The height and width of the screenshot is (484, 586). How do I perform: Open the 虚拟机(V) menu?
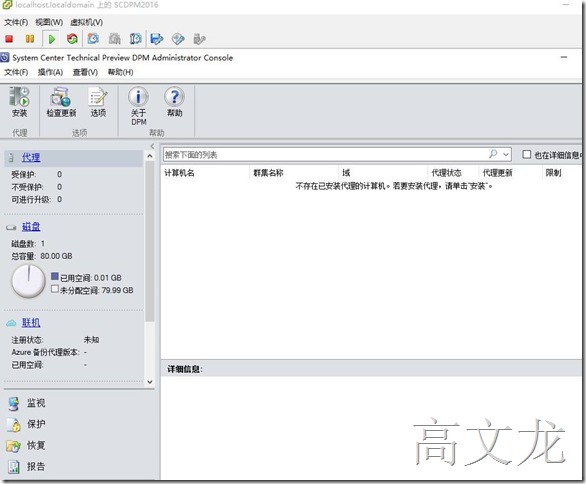[86, 22]
